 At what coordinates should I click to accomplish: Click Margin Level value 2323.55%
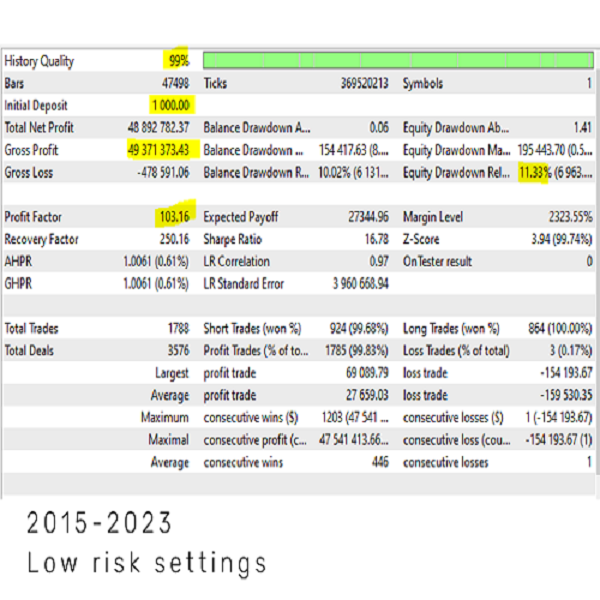tap(571, 217)
